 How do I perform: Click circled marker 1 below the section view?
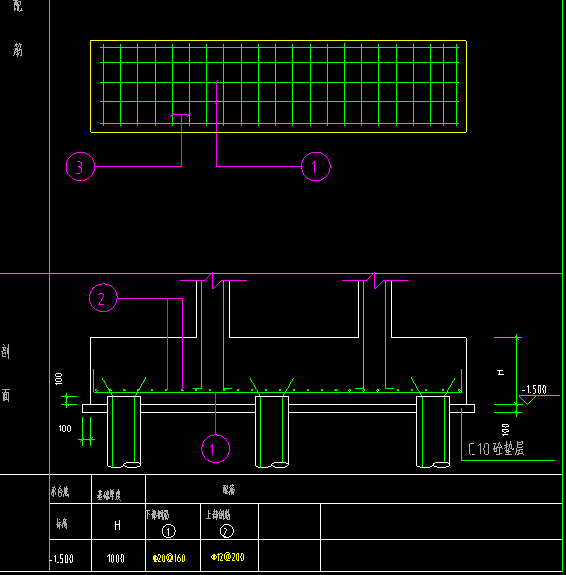coord(216,449)
